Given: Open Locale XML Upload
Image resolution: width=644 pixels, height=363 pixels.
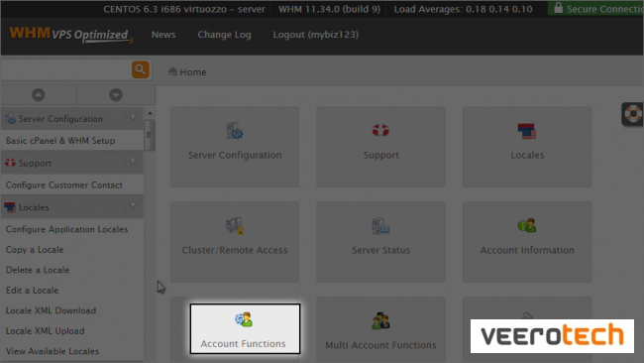Looking at the screenshot, I should point(46,331).
